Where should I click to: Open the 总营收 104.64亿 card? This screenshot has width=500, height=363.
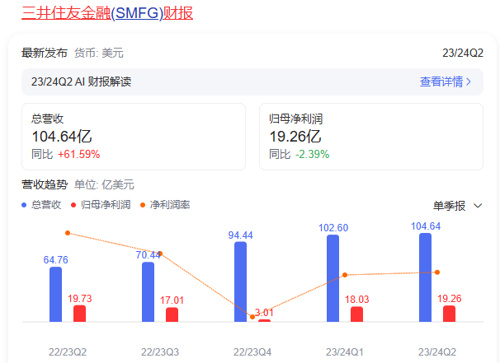pyautogui.click(x=134, y=137)
